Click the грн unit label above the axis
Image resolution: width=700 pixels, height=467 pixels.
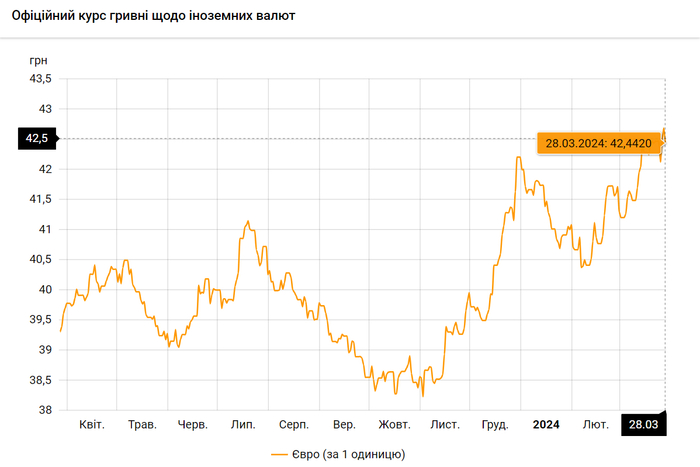(39, 60)
